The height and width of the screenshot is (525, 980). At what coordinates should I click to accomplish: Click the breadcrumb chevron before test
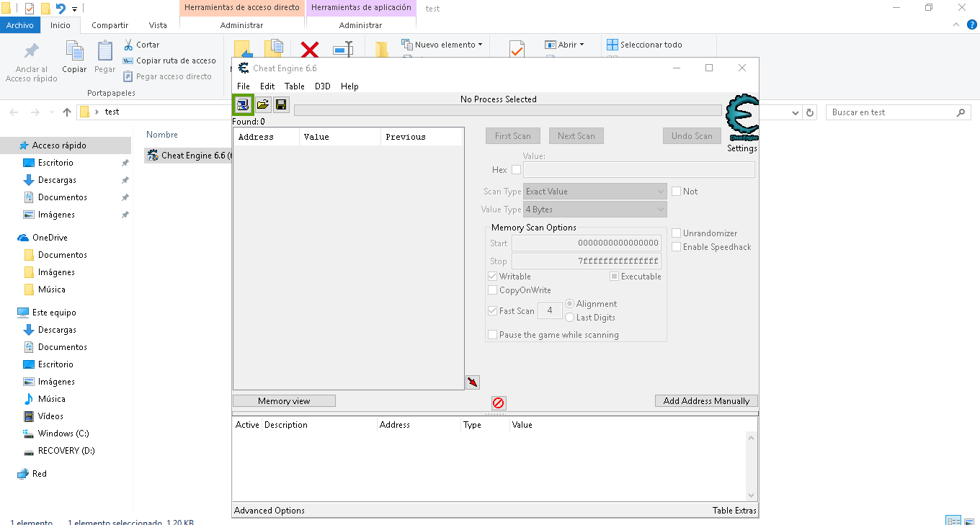click(97, 112)
